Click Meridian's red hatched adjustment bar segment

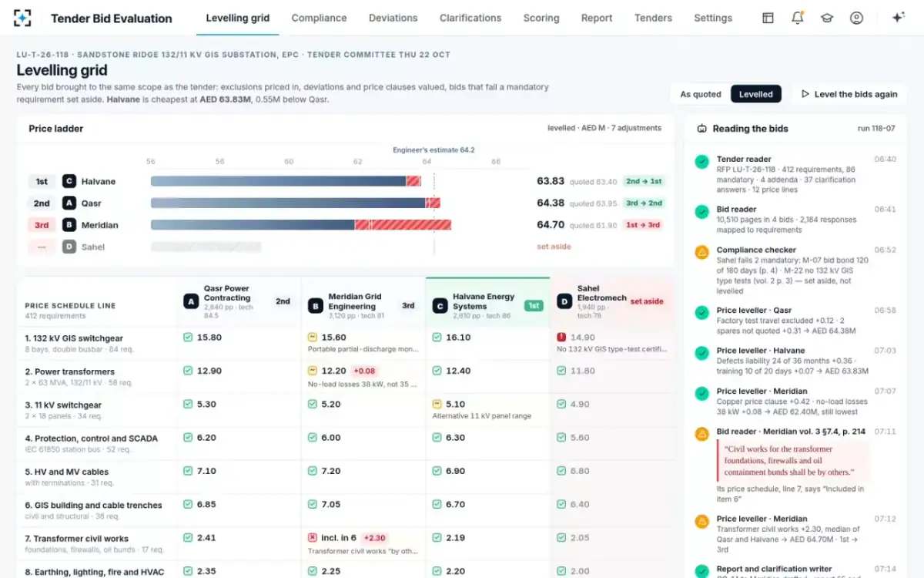point(403,225)
